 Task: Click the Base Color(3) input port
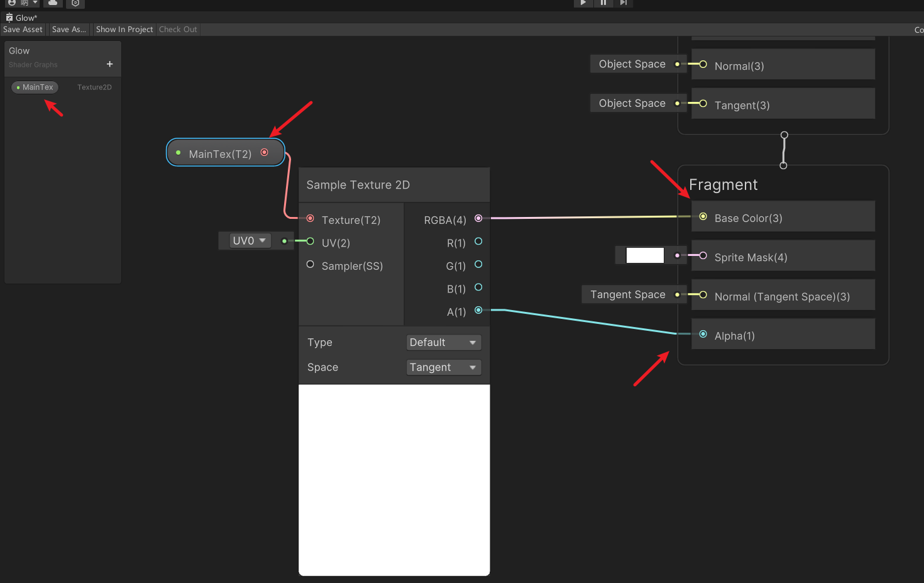point(703,216)
